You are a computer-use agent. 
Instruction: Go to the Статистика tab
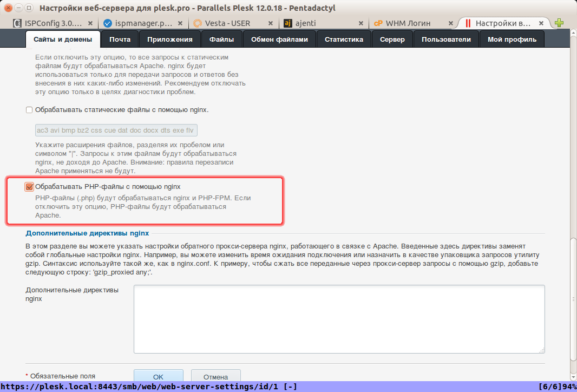point(343,38)
